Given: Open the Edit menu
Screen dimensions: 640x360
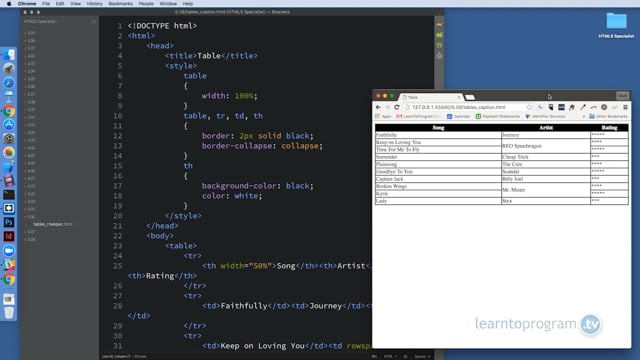Looking at the screenshot, I should coord(60,4).
